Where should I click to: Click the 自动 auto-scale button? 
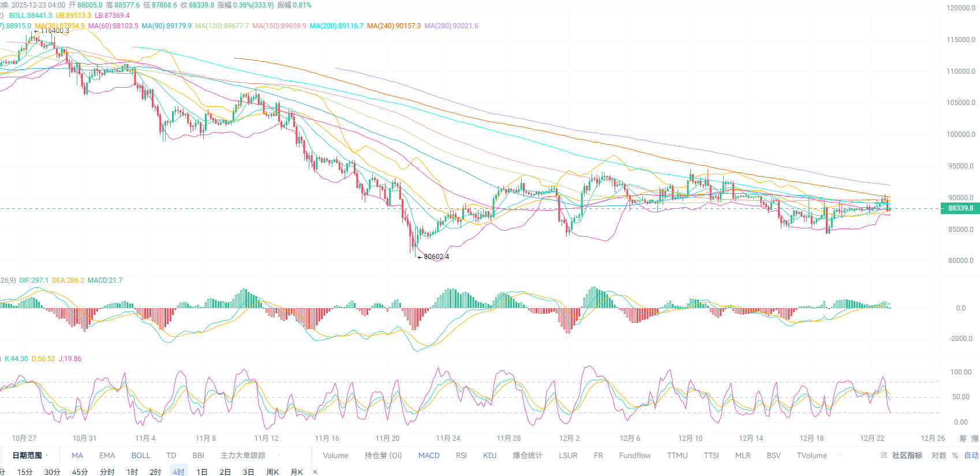point(971,455)
